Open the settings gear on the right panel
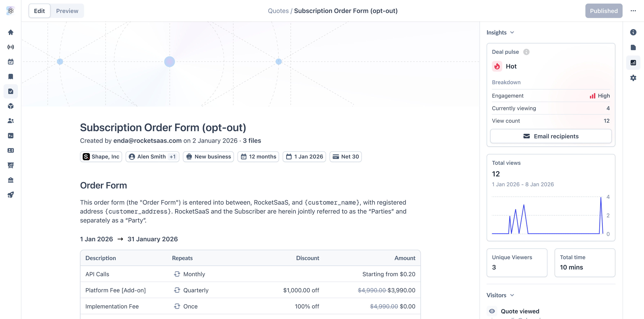The width and height of the screenshot is (644, 319). click(634, 78)
